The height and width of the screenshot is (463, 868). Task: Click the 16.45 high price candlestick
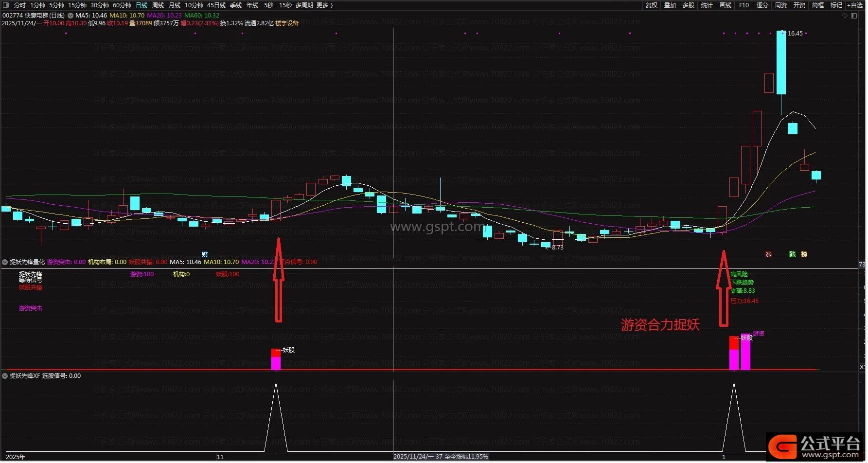tap(781, 62)
